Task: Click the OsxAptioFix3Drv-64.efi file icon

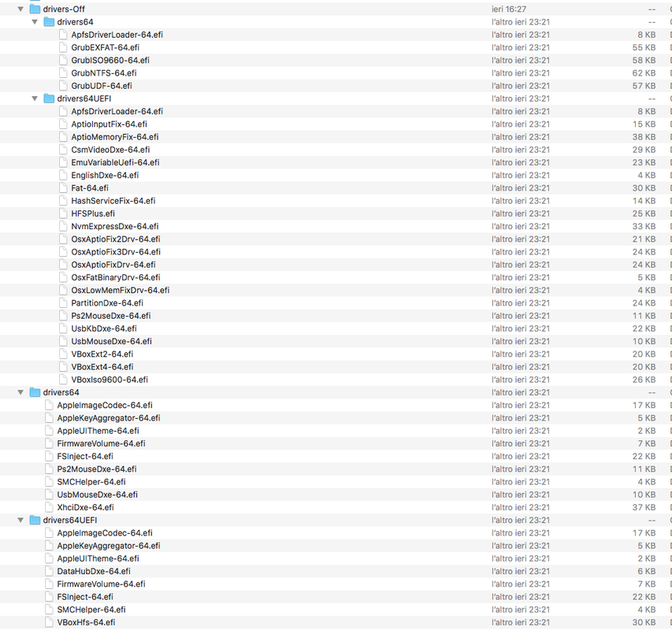Action: tap(64, 252)
